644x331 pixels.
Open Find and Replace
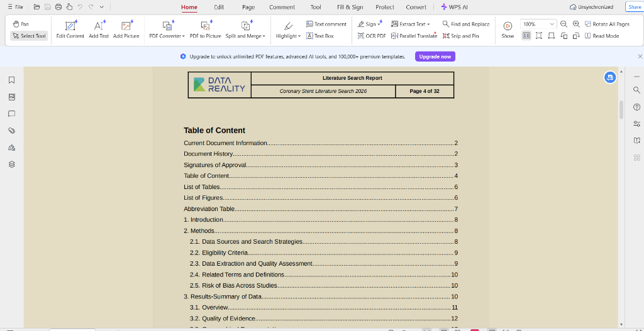click(466, 24)
